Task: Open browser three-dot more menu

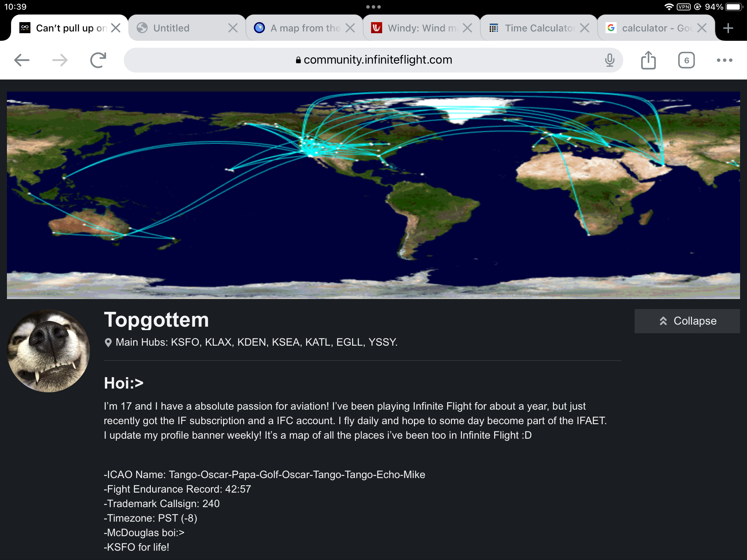Action: coord(725,60)
